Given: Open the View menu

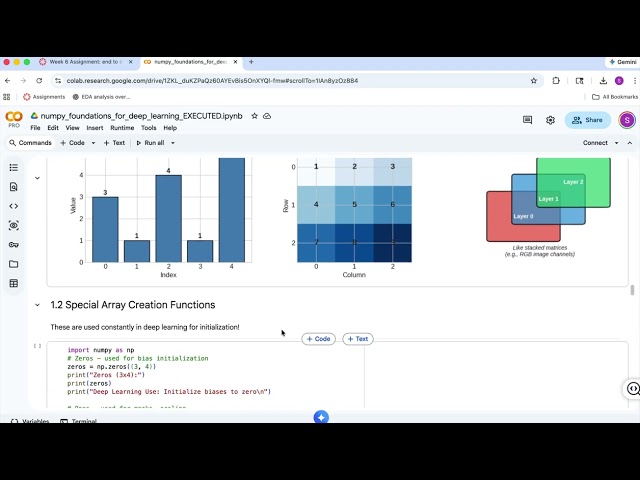Looking at the screenshot, I should coord(73,128).
